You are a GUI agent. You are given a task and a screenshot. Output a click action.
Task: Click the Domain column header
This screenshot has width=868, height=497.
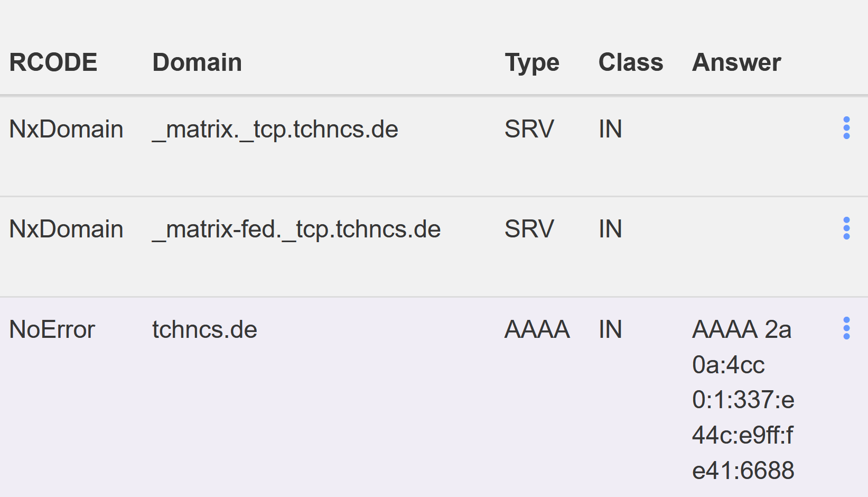pos(197,62)
